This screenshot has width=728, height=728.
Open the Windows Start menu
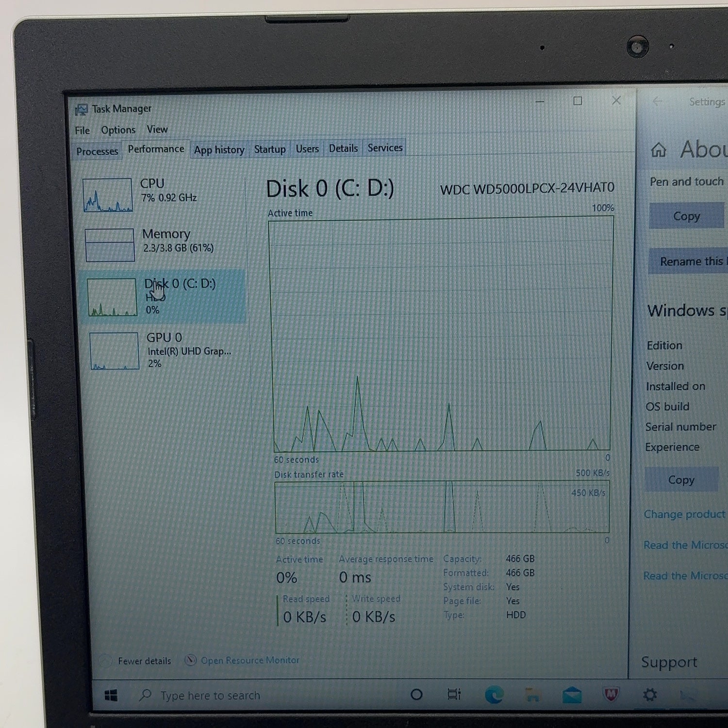tap(111, 696)
